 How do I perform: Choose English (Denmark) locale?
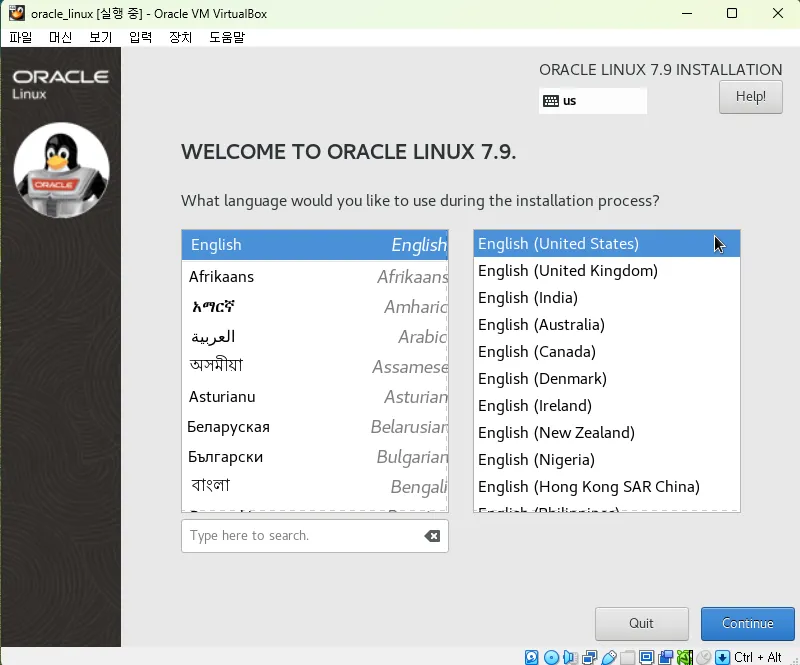607,379
